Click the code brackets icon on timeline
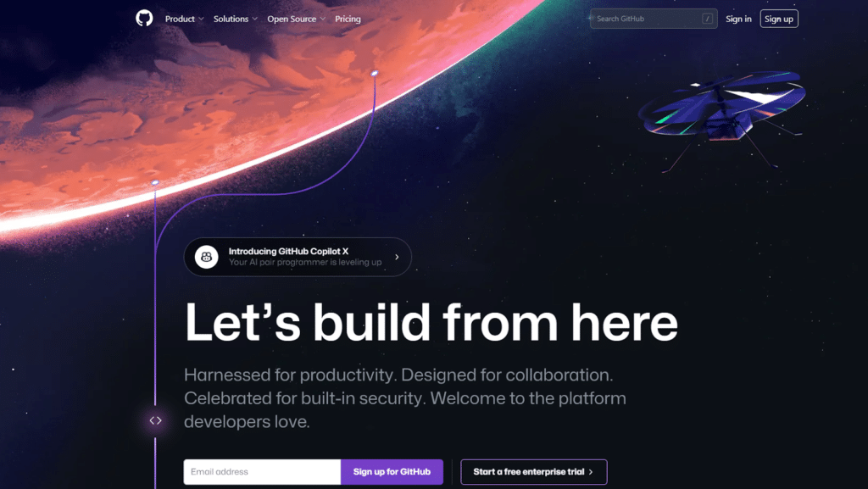The image size is (868, 489). point(156,421)
